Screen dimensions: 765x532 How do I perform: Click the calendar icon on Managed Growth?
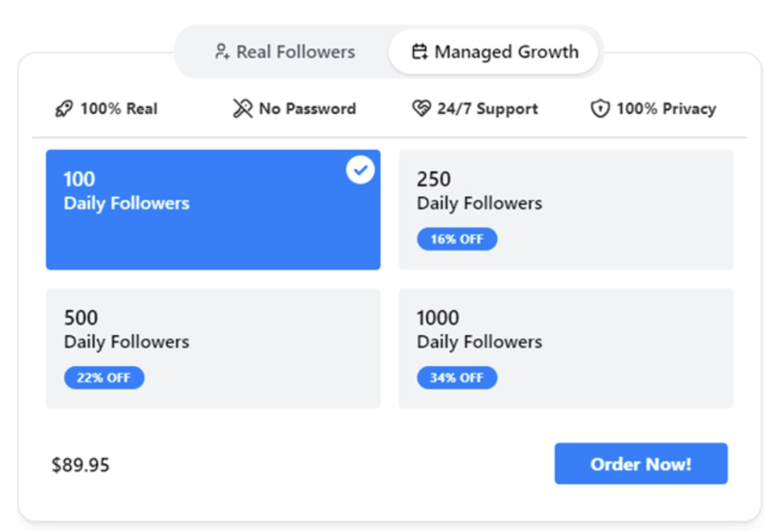420,53
